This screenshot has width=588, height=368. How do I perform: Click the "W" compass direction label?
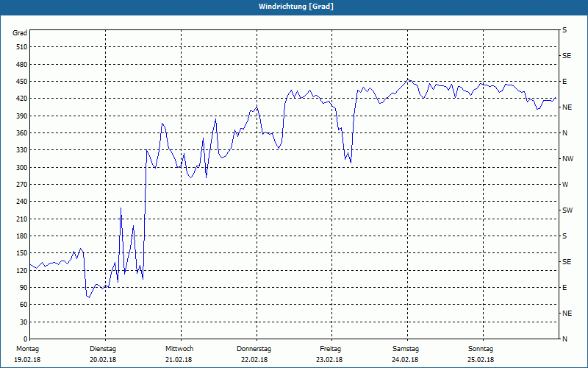pos(565,185)
